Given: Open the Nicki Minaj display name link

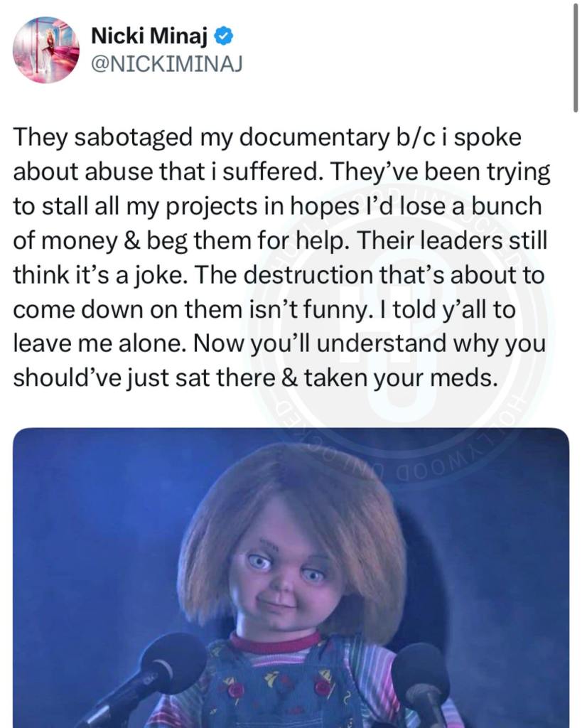Looking at the screenshot, I should pos(149,36).
